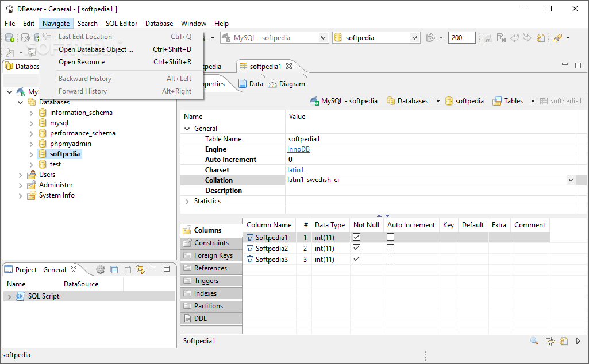Click the Rollback right-arrow toolbar icon
The image size is (589, 364).
pyautogui.click(x=528, y=38)
